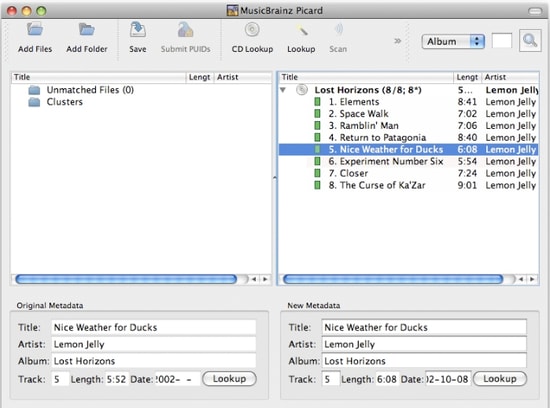Open the Album search type dropdown
550x408 pixels.
[x=453, y=41]
